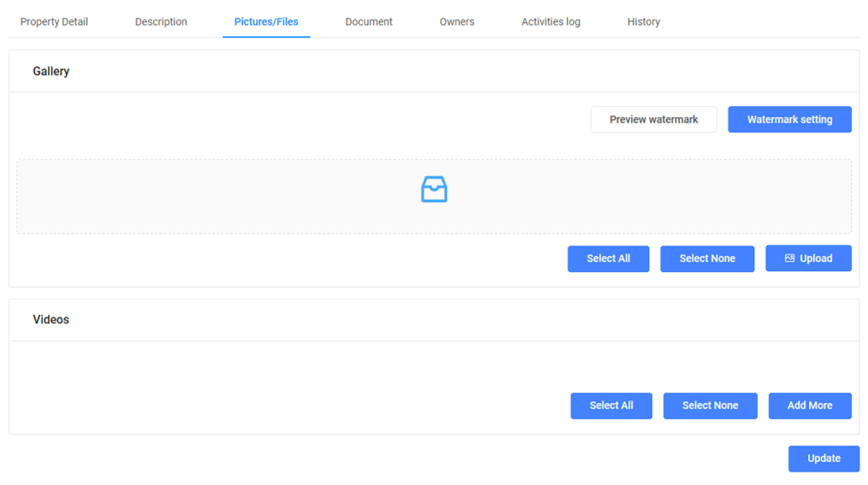868x485 pixels.
Task: Click Add More in the Videos section
Action: pos(809,405)
